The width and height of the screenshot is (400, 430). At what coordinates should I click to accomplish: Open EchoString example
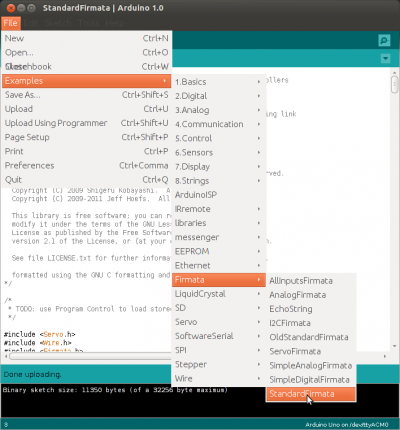click(x=311, y=309)
